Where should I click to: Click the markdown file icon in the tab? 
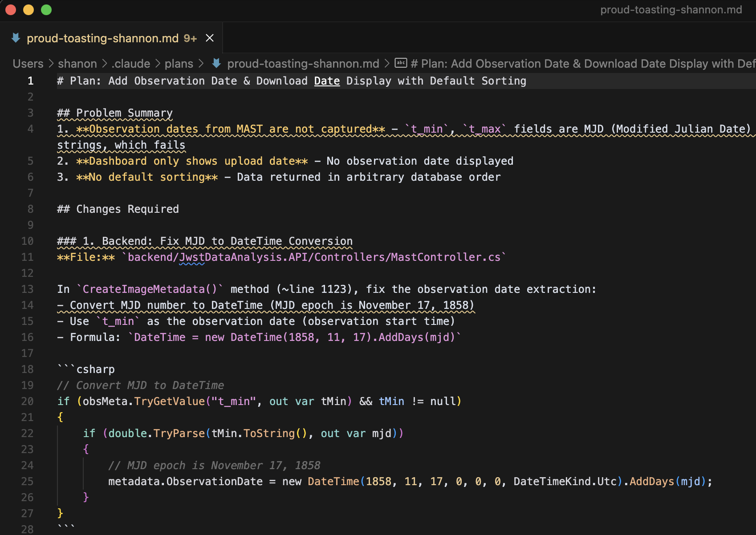[x=16, y=38]
